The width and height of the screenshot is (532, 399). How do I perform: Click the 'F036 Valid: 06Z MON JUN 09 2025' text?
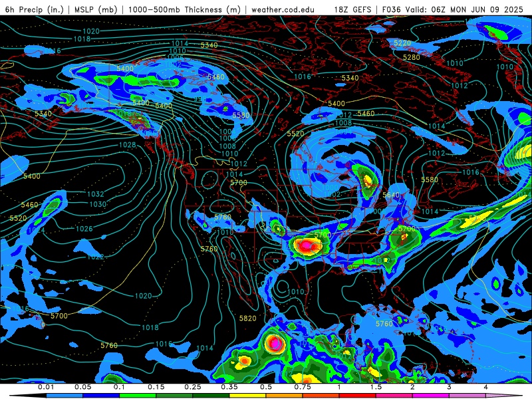453,9
